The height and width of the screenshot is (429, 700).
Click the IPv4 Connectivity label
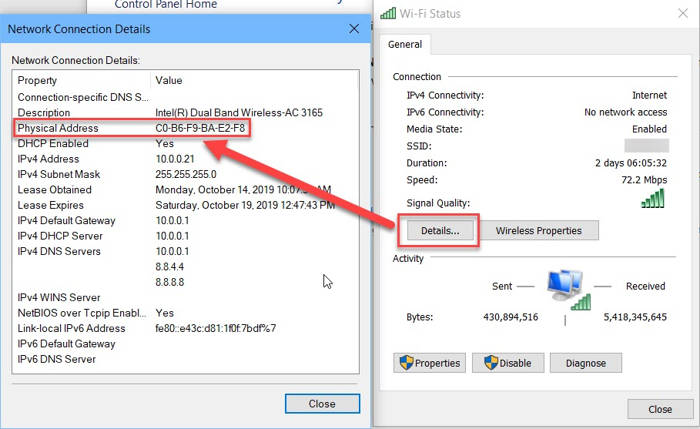pos(445,96)
